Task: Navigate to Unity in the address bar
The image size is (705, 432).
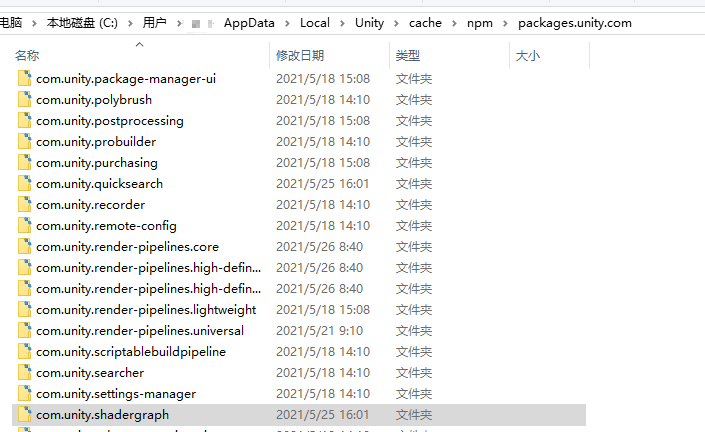Action: (370, 22)
